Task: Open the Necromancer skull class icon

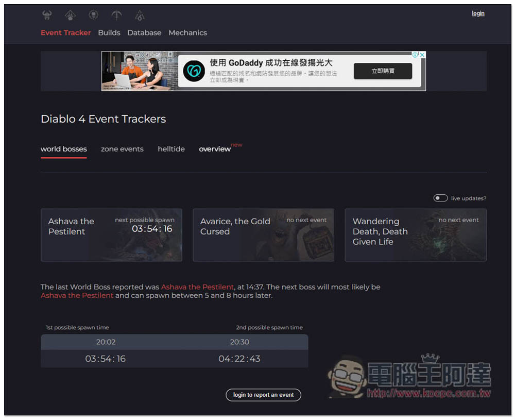Action: tap(94, 15)
